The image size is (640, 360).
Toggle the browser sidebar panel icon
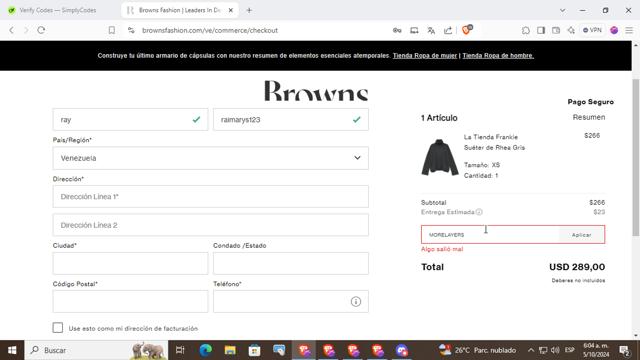click(541, 30)
